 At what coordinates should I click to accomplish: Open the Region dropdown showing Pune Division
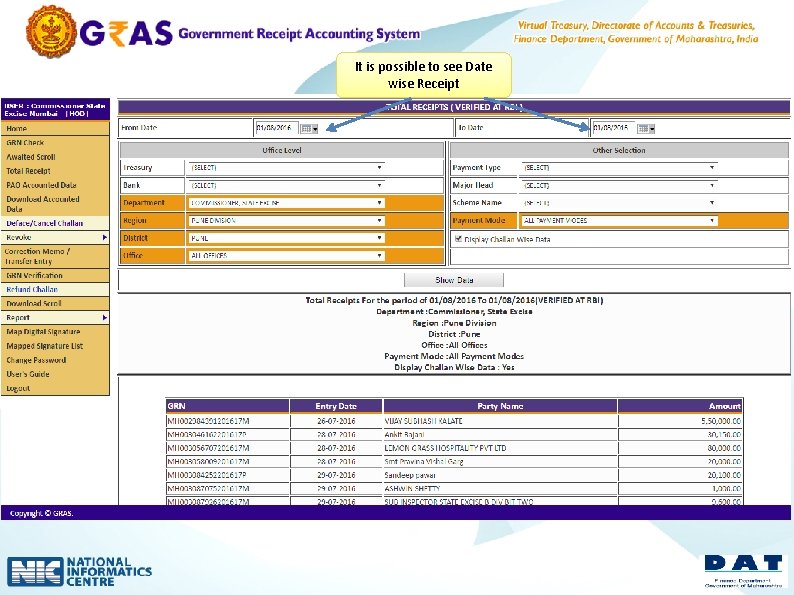(x=286, y=221)
